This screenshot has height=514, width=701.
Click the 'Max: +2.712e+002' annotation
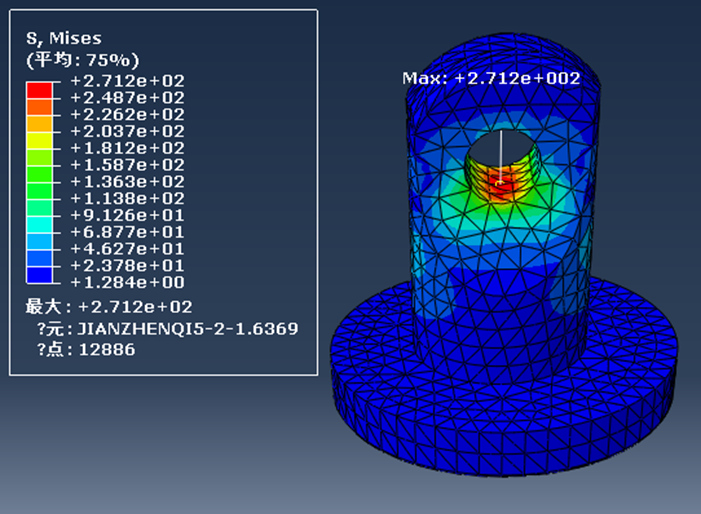491,79
